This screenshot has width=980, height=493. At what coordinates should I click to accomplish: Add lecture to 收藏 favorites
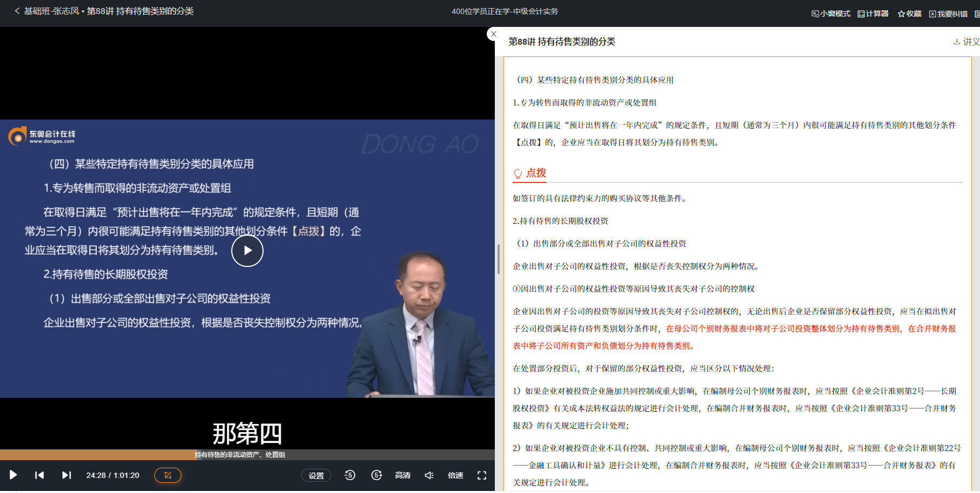pos(910,13)
